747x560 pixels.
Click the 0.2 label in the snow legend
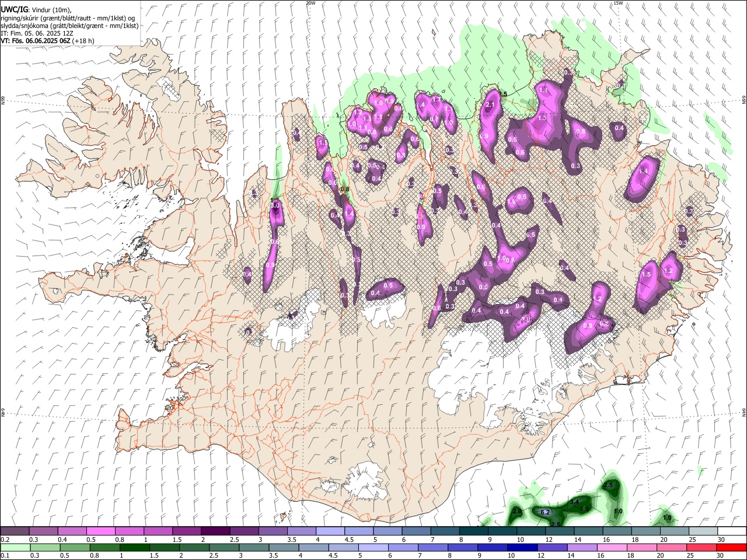5,540
